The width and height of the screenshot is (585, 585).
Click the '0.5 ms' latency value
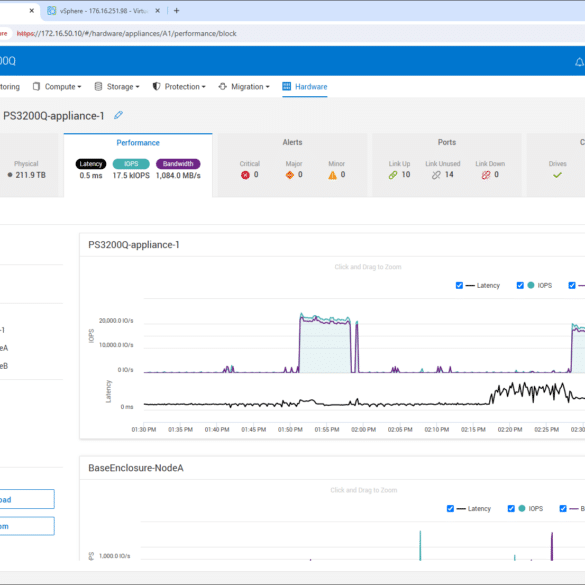(91, 175)
